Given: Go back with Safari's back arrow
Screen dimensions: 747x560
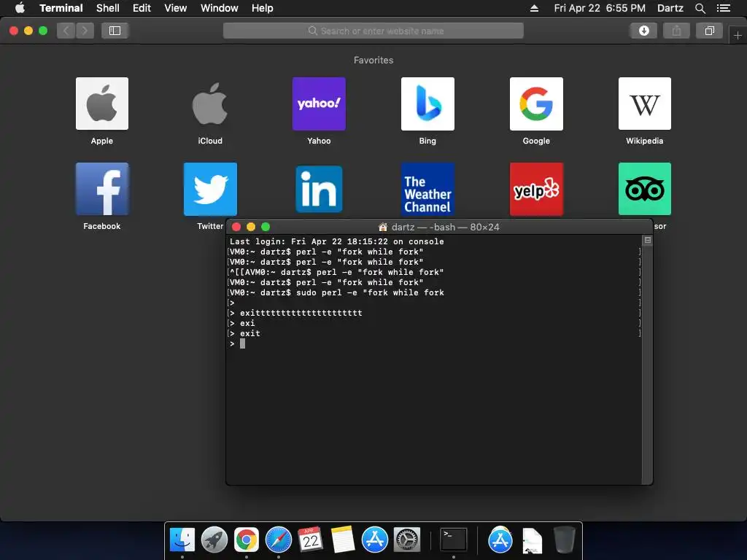Looking at the screenshot, I should [x=66, y=31].
